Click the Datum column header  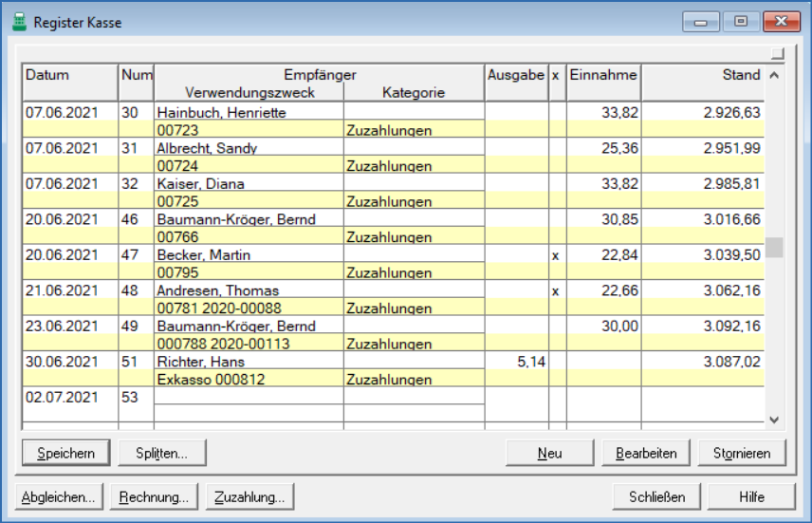point(70,83)
